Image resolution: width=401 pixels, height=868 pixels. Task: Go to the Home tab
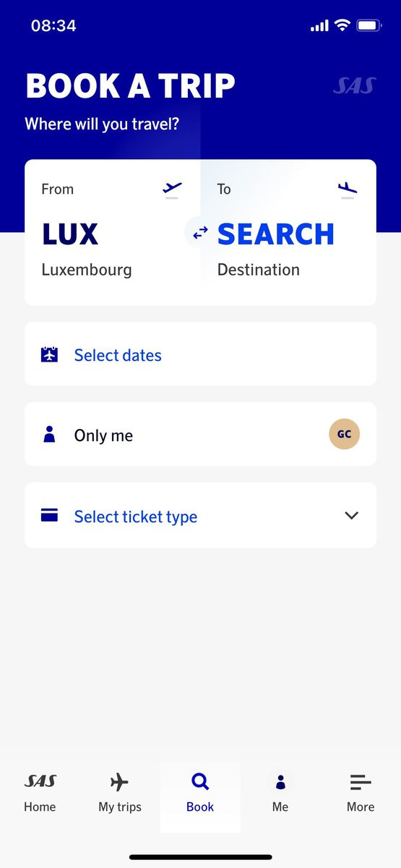tap(40, 793)
